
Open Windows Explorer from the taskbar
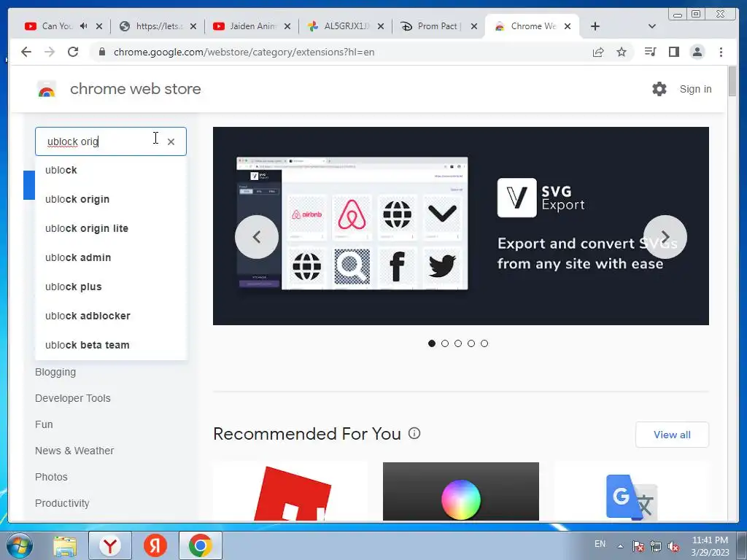pyautogui.click(x=65, y=546)
